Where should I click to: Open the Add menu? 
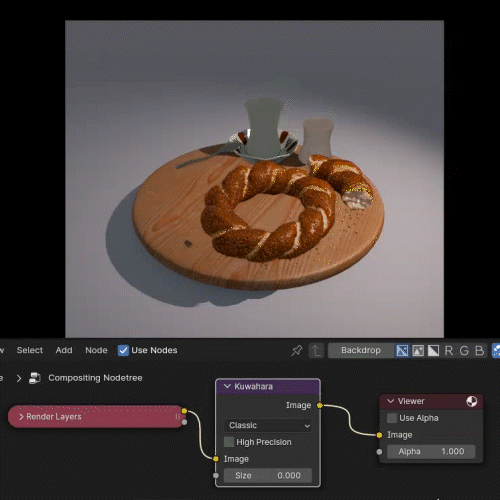pyautogui.click(x=64, y=350)
